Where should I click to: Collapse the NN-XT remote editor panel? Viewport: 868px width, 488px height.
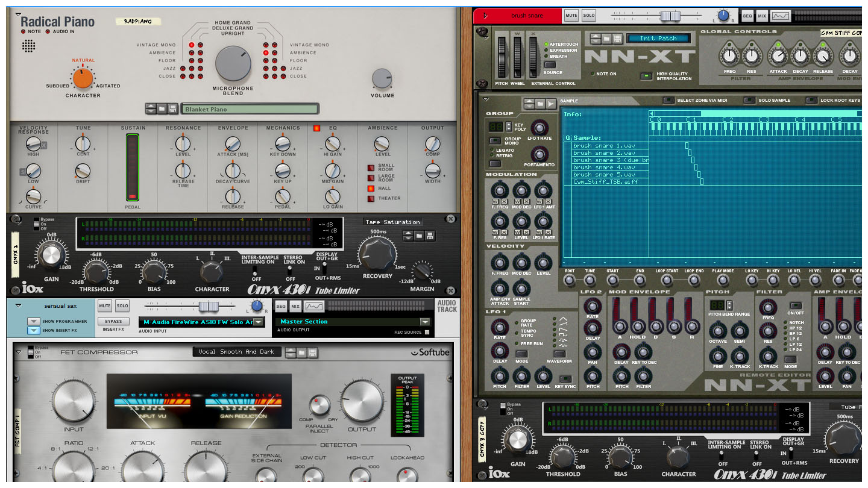(x=486, y=99)
